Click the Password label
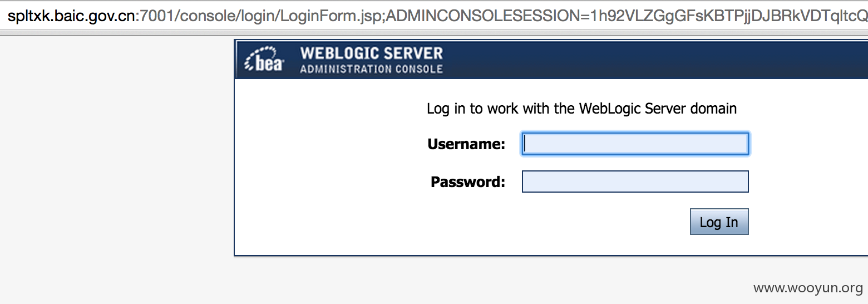This screenshot has height=304, width=868. (x=468, y=182)
